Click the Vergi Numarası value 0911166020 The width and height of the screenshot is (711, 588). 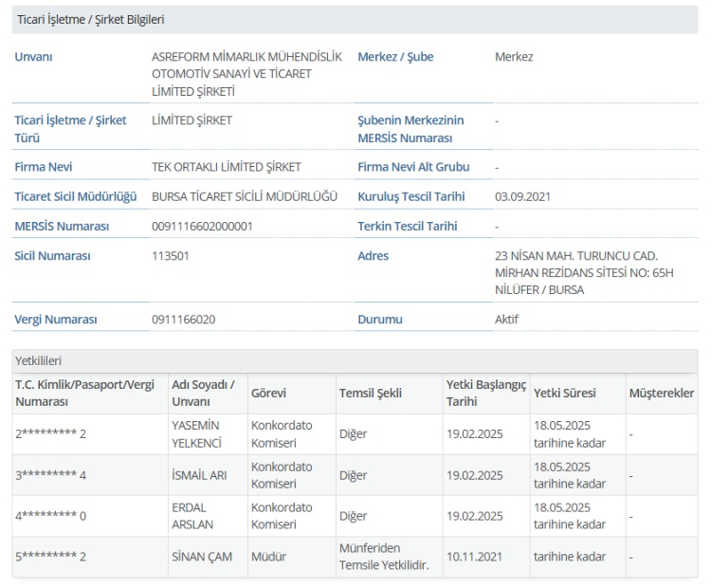[x=183, y=320]
